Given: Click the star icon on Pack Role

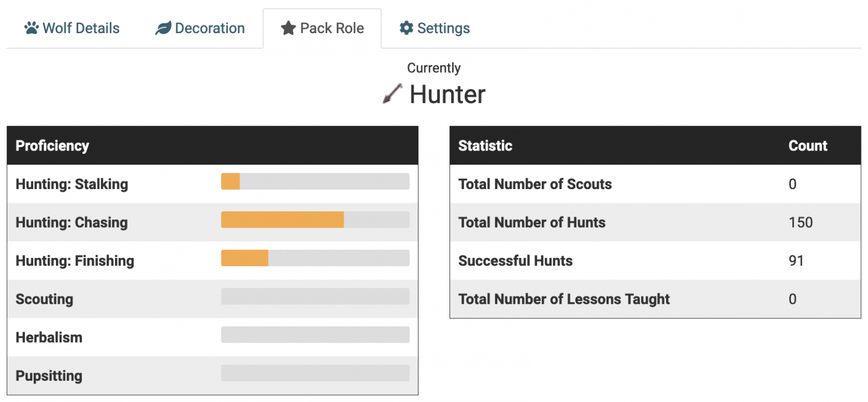Looking at the screenshot, I should [288, 28].
